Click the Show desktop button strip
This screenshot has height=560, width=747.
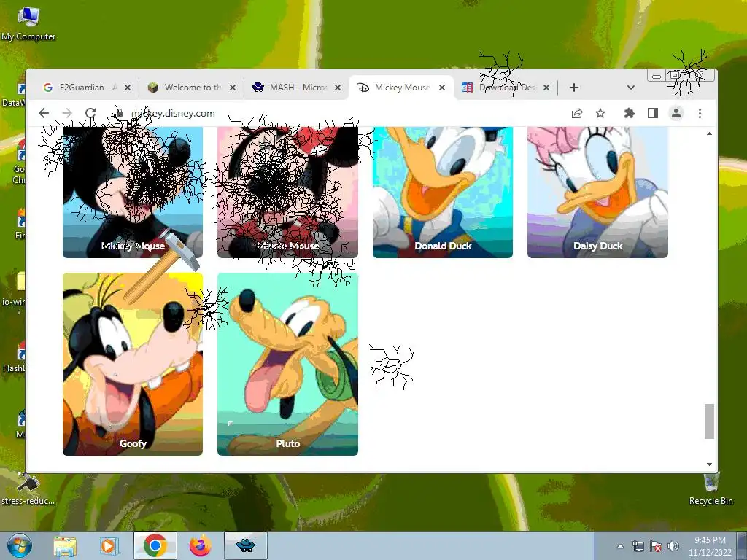742,545
